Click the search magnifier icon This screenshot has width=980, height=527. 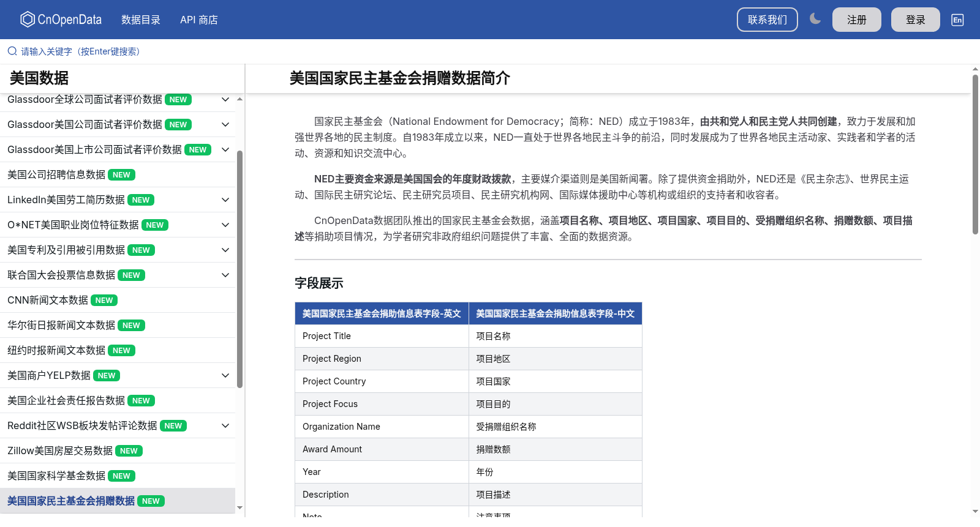[x=12, y=51]
